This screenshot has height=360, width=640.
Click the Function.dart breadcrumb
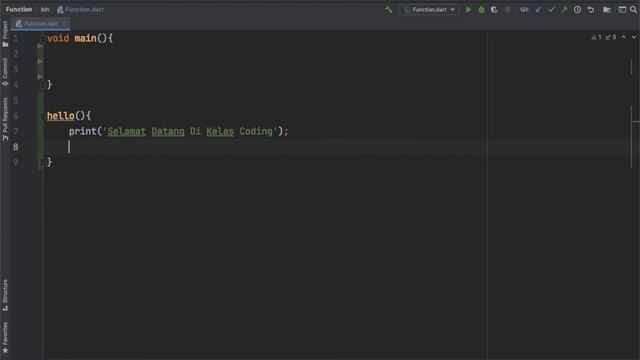coord(81,9)
